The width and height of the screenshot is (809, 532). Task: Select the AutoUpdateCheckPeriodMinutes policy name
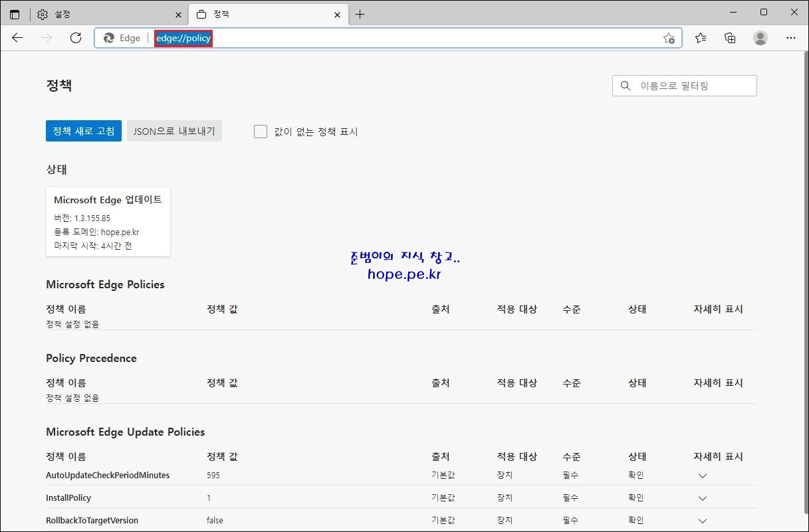(x=108, y=476)
